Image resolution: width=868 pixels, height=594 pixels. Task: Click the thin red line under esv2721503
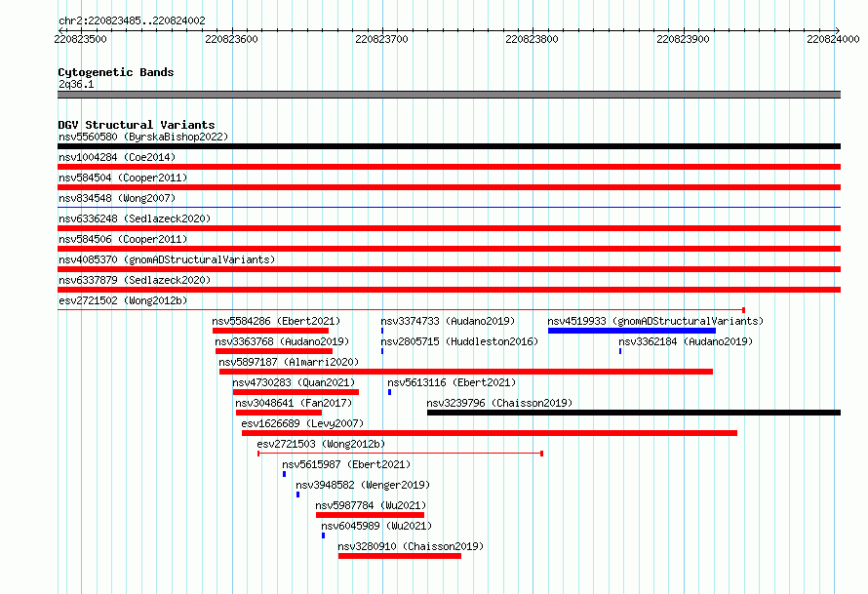click(400, 454)
